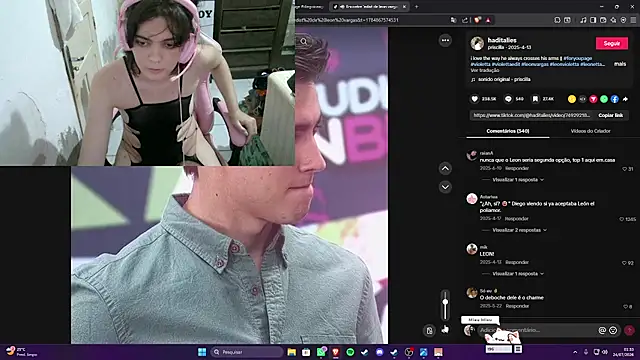Click the translate page icon in address bar
Screen dimensions: 640x360
(453, 20)
